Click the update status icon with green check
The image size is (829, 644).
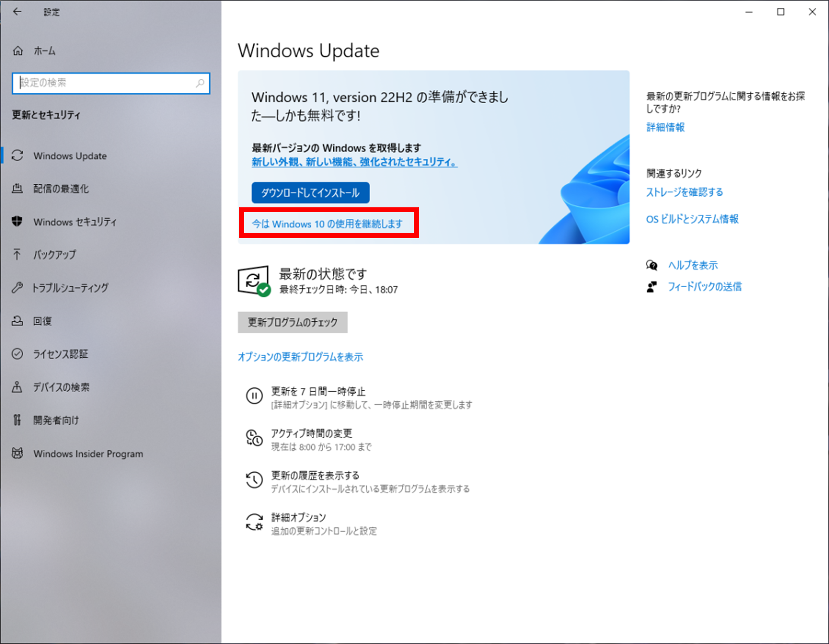click(x=254, y=281)
